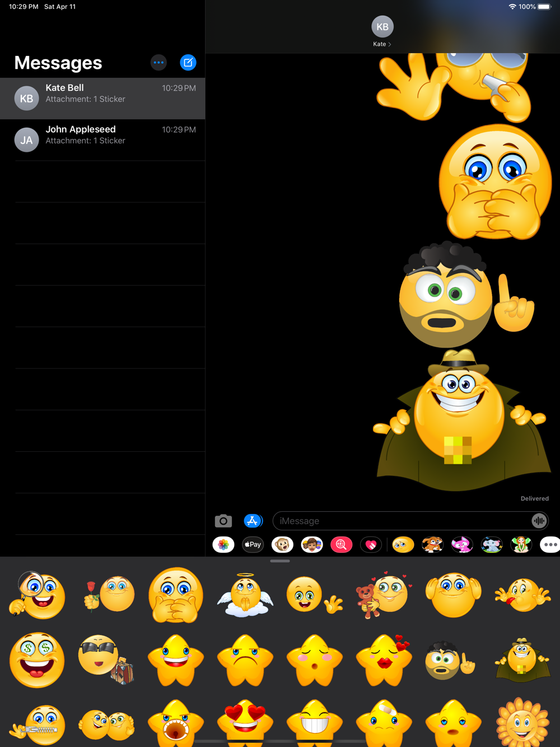Tap the KB avatar in the header
Viewport: 560px width, 747px height.
pyautogui.click(x=382, y=27)
